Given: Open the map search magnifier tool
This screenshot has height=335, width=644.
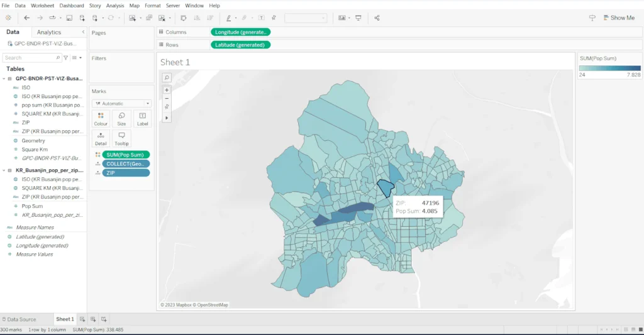Looking at the screenshot, I should tap(167, 77).
